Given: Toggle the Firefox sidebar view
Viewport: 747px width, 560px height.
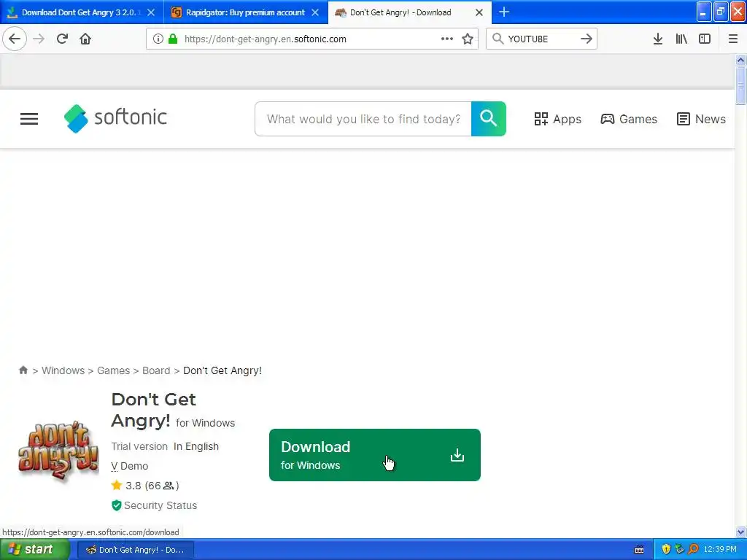Looking at the screenshot, I should coord(705,39).
